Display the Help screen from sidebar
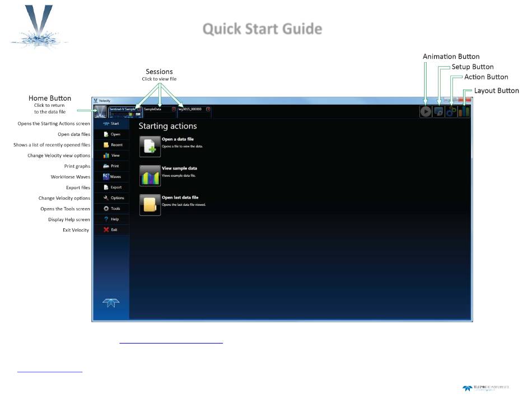Viewport: 532px width, 409px height. tap(111, 219)
